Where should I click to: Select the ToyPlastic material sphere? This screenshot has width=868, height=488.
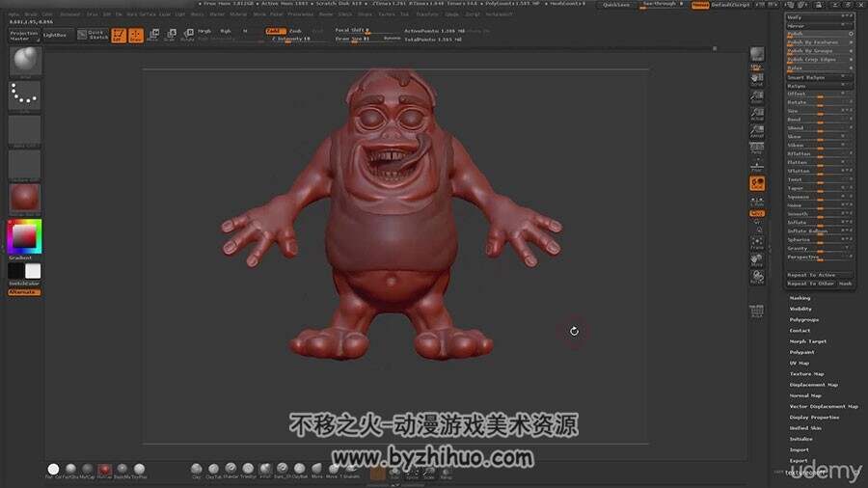click(x=139, y=469)
